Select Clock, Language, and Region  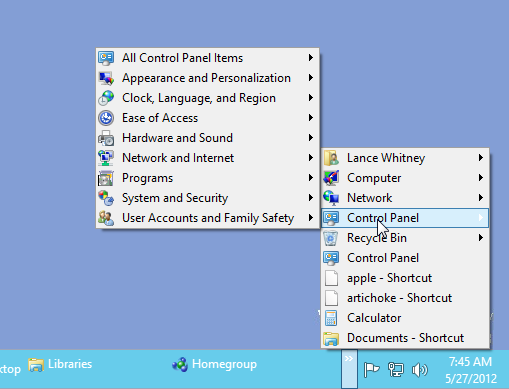(x=207, y=98)
